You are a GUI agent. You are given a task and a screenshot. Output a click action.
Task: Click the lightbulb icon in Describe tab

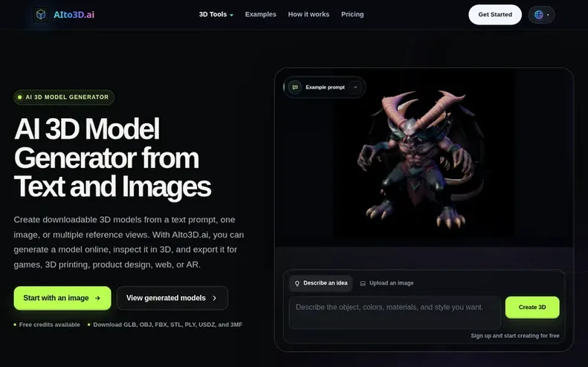point(297,283)
